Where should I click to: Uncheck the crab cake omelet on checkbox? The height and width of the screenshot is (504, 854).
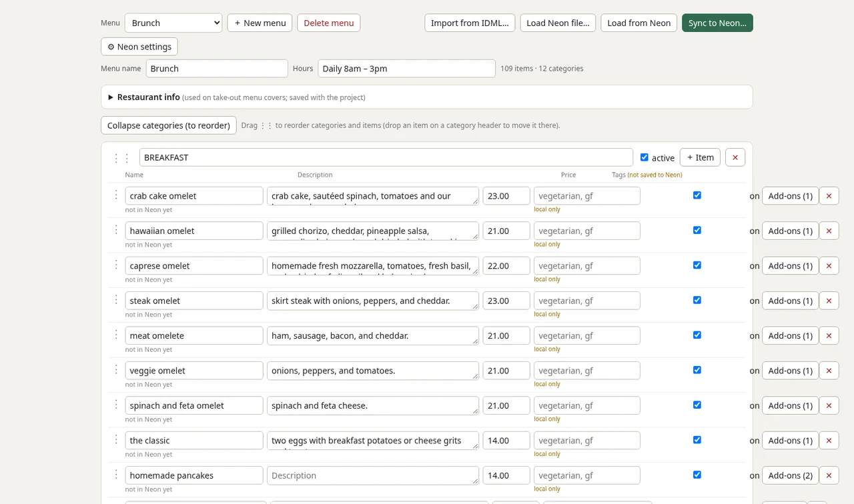point(697,195)
